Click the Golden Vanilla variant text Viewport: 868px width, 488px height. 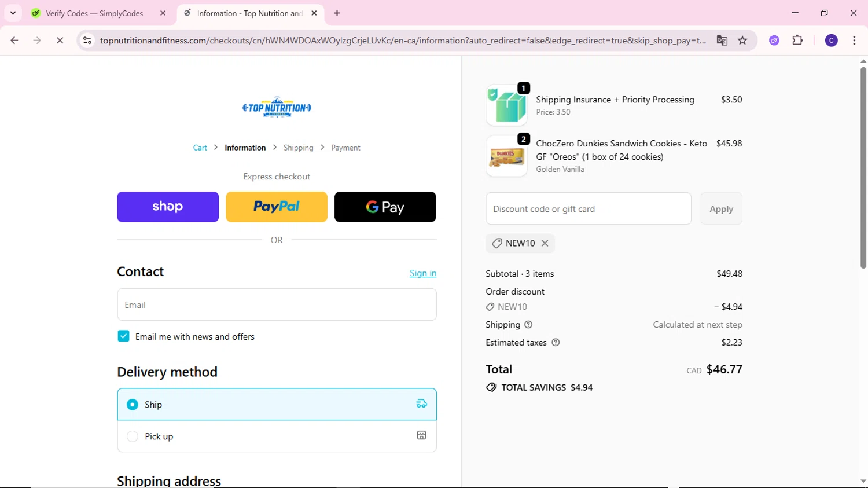(x=560, y=169)
